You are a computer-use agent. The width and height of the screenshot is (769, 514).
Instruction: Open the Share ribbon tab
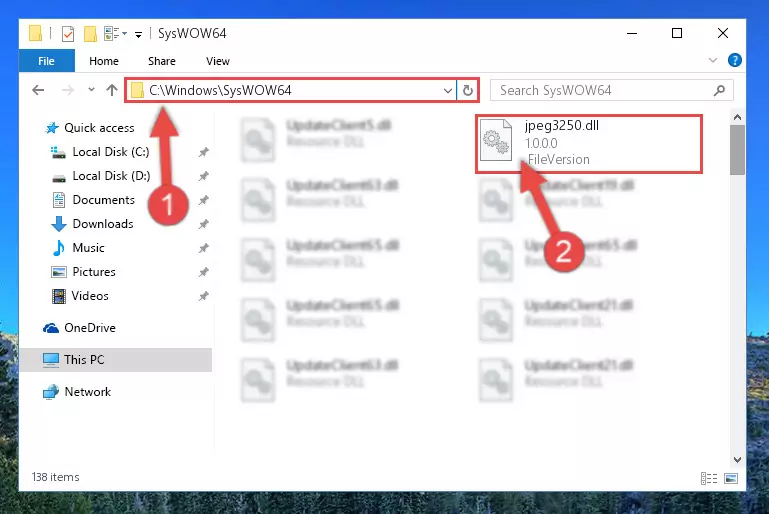pos(162,61)
